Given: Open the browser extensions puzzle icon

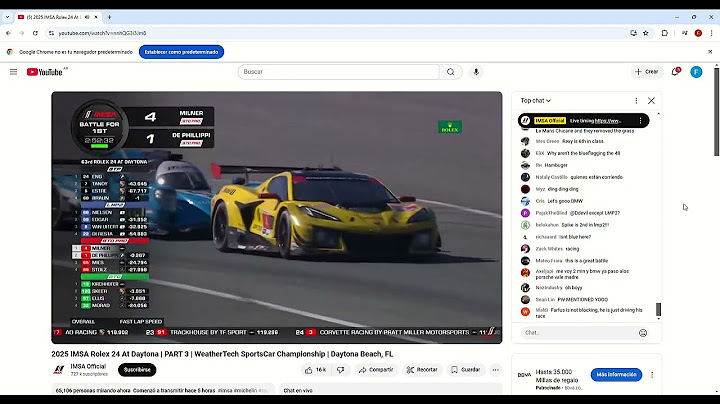Looking at the screenshot, I should click(x=664, y=33).
